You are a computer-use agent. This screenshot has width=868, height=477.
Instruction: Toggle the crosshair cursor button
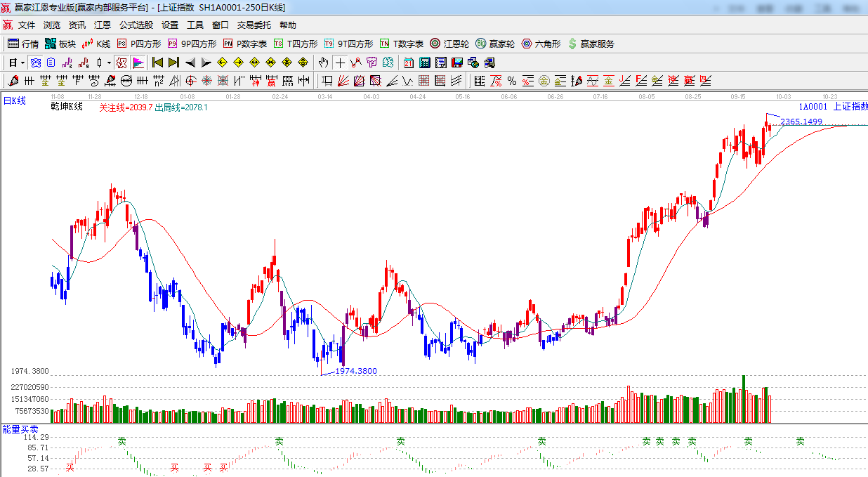click(341, 63)
